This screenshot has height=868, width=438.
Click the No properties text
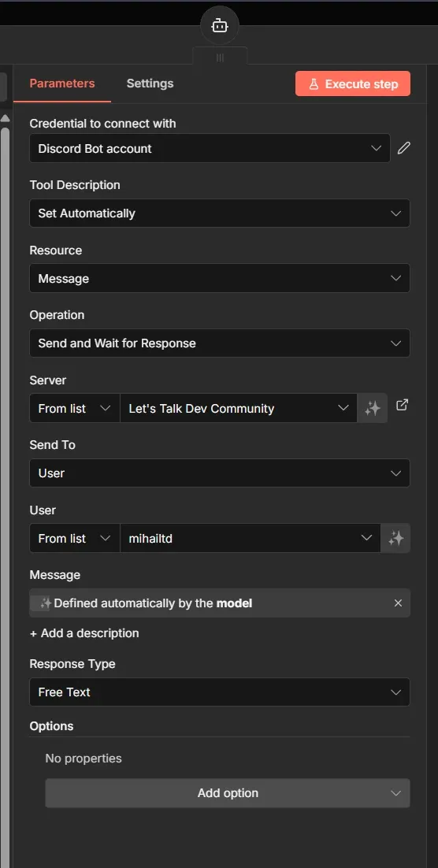(x=84, y=759)
